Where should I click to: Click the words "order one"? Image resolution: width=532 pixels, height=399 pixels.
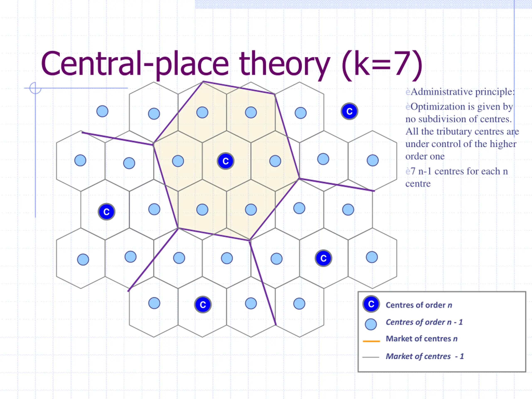pos(425,156)
